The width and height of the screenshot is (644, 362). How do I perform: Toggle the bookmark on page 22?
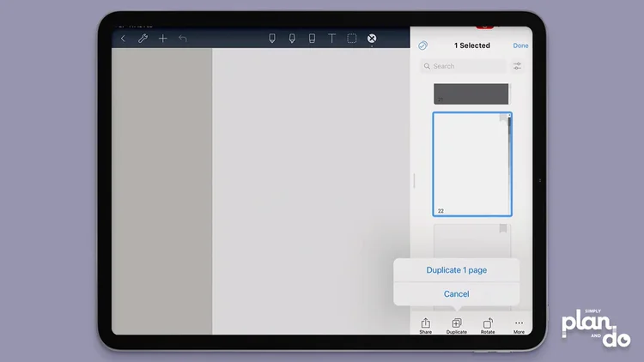click(x=503, y=118)
